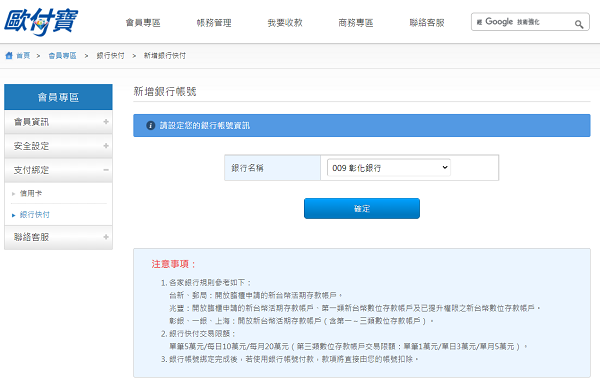Screen dimensions: 600x387
Task: Click sidebar item 支付綁定
Action: [x=58, y=170]
